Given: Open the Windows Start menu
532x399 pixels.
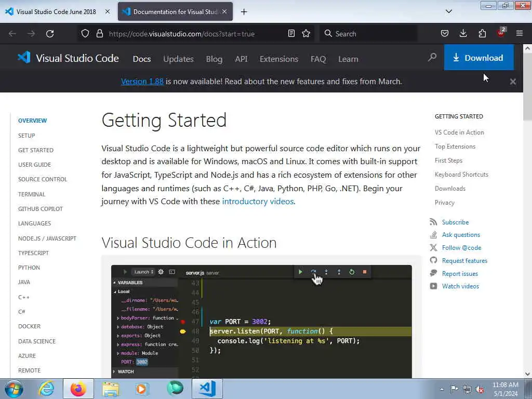Looking at the screenshot, I should click(x=14, y=389).
